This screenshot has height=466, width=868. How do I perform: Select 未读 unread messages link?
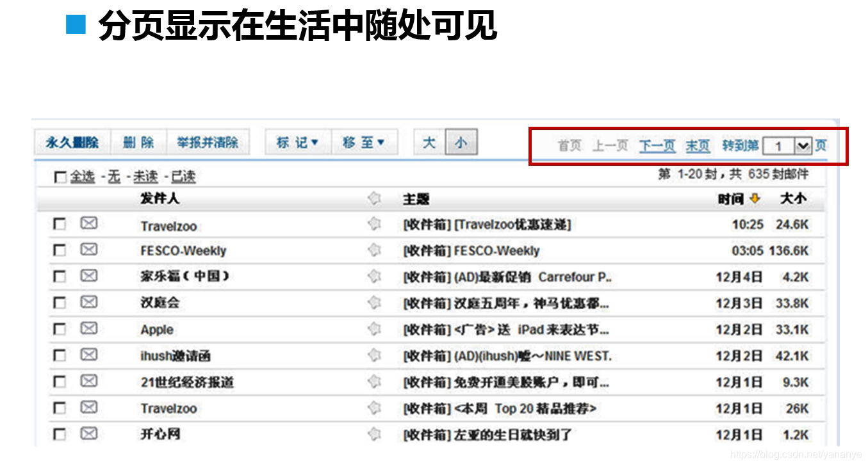click(x=145, y=177)
